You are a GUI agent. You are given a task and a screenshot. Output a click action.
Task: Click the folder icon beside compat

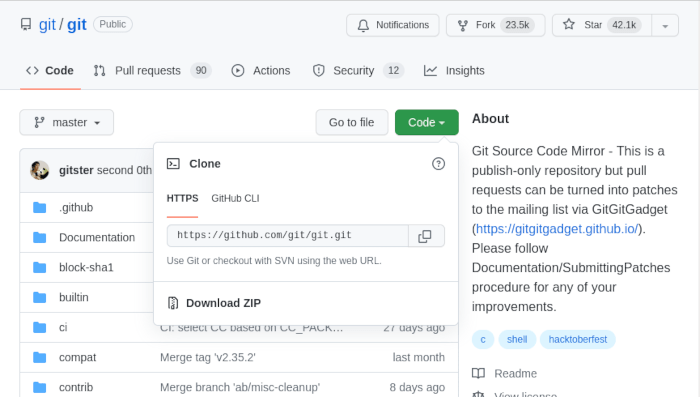click(40, 357)
